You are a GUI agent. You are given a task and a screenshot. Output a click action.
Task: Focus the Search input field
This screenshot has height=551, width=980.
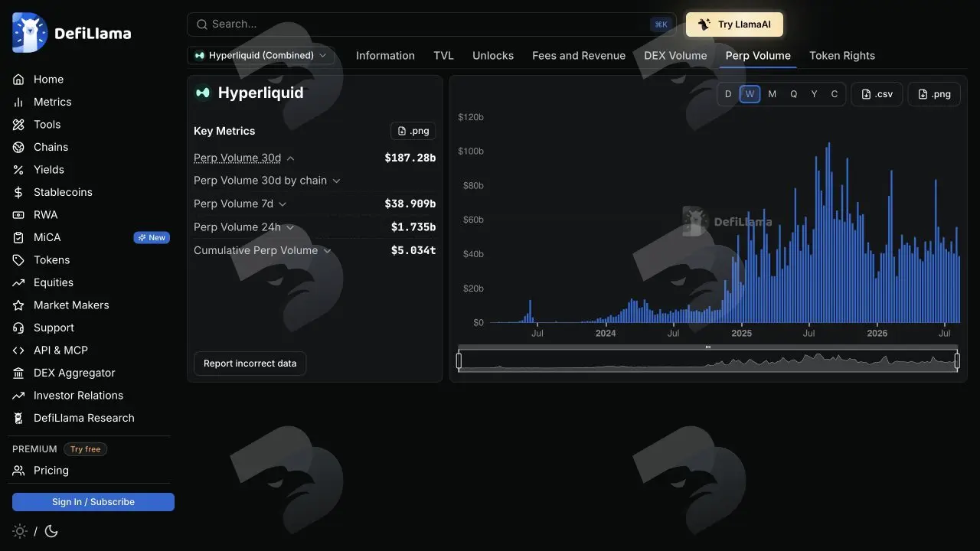(x=432, y=24)
